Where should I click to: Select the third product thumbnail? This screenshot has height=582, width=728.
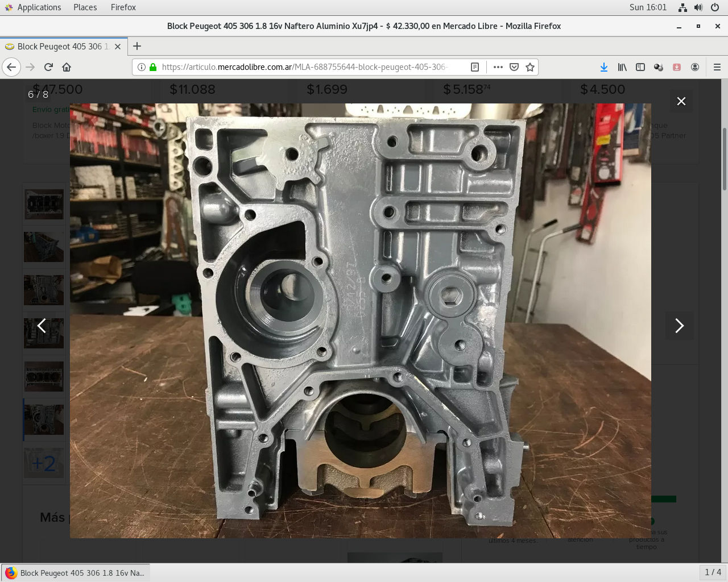[44, 290]
